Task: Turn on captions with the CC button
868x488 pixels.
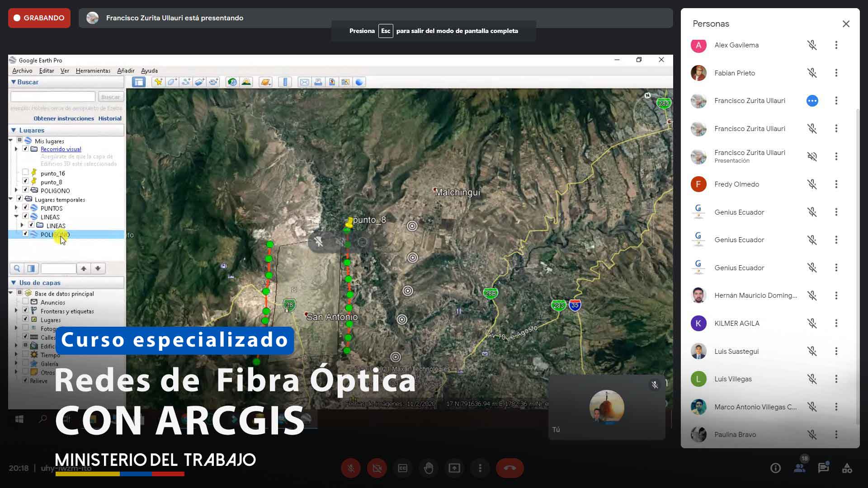Action: (403, 468)
